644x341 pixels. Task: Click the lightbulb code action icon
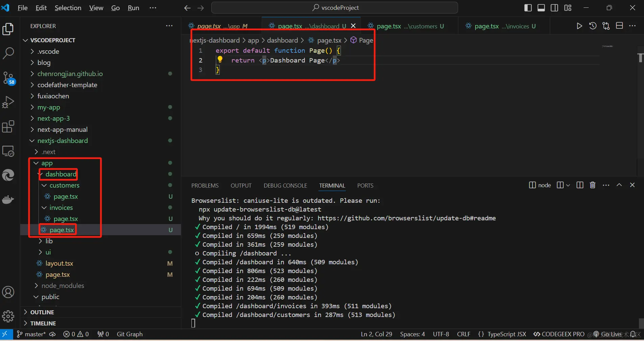[220, 59]
